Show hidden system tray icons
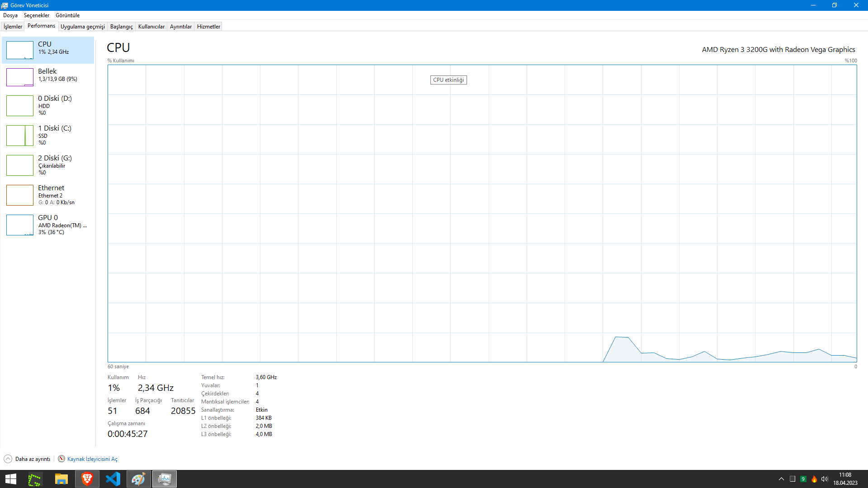868x488 pixels. 781,479
